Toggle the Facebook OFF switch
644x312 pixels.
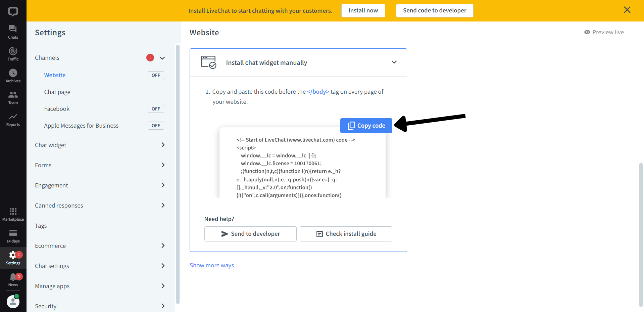156,109
